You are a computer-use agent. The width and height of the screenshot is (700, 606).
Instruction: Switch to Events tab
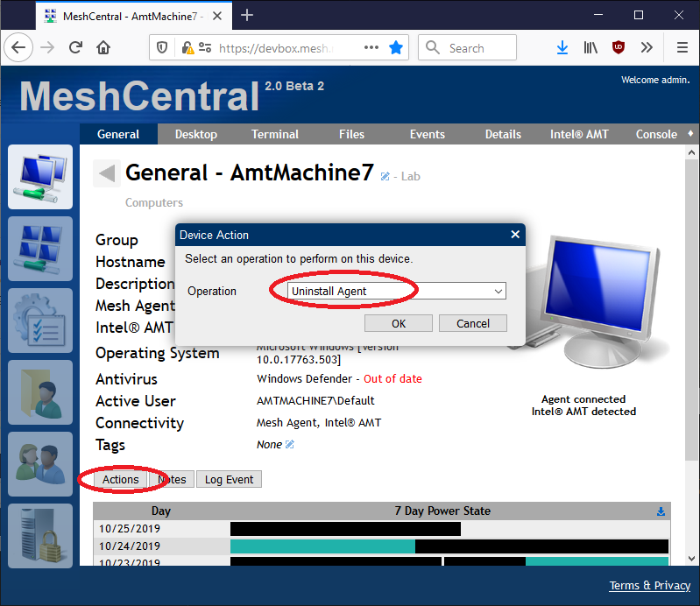(428, 134)
